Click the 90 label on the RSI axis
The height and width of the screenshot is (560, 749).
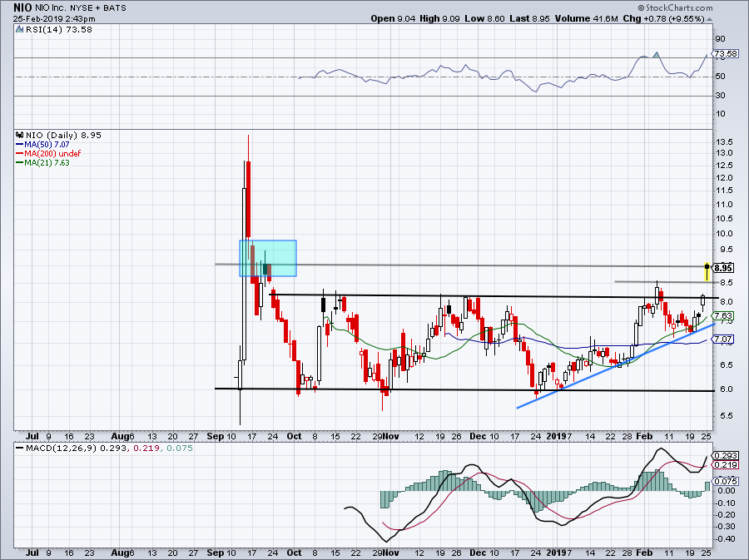[721, 39]
